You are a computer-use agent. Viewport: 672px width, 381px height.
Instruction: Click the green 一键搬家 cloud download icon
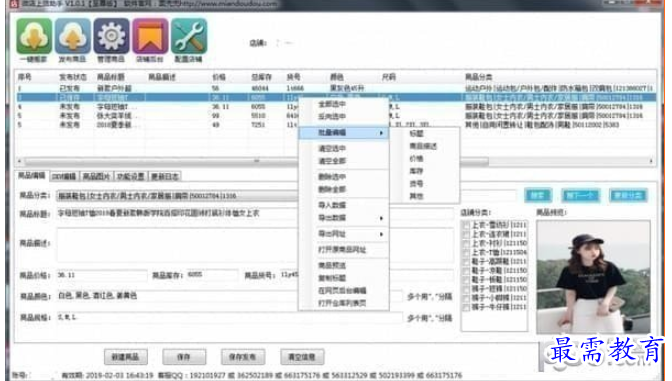pyautogui.click(x=34, y=36)
